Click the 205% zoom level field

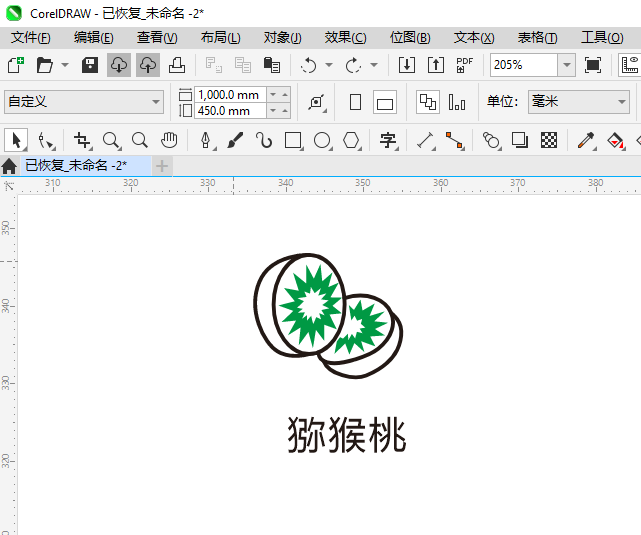click(x=524, y=65)
